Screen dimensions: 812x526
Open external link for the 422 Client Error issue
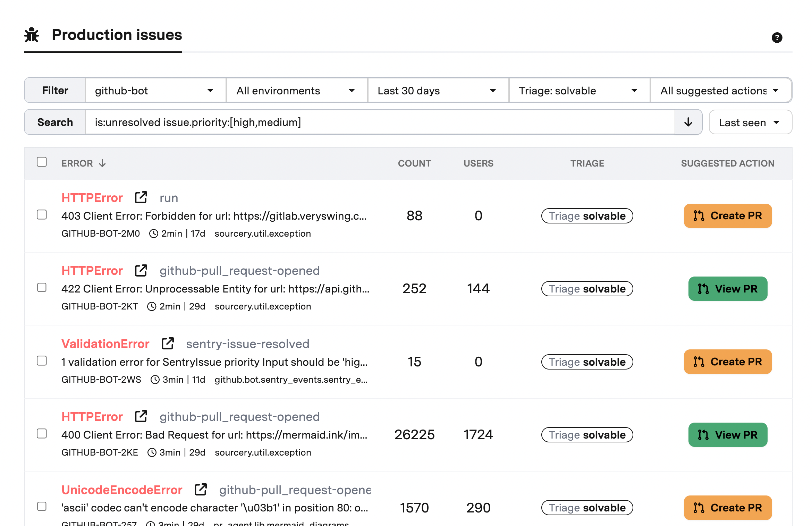pyautogui.click(x=141, y=270)
